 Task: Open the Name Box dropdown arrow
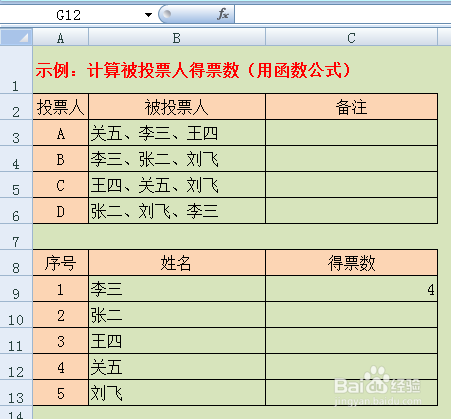(148, 15)
